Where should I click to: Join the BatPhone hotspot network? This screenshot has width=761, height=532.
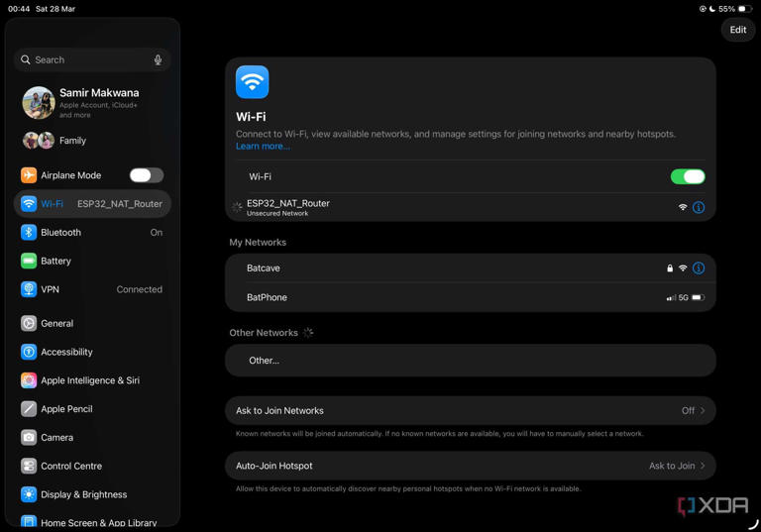(471, 297)
